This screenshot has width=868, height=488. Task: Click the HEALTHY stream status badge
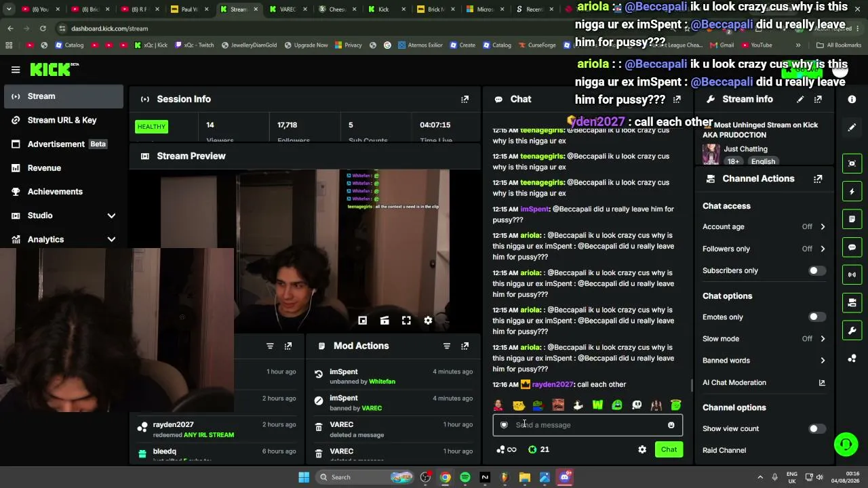[151, 127]
